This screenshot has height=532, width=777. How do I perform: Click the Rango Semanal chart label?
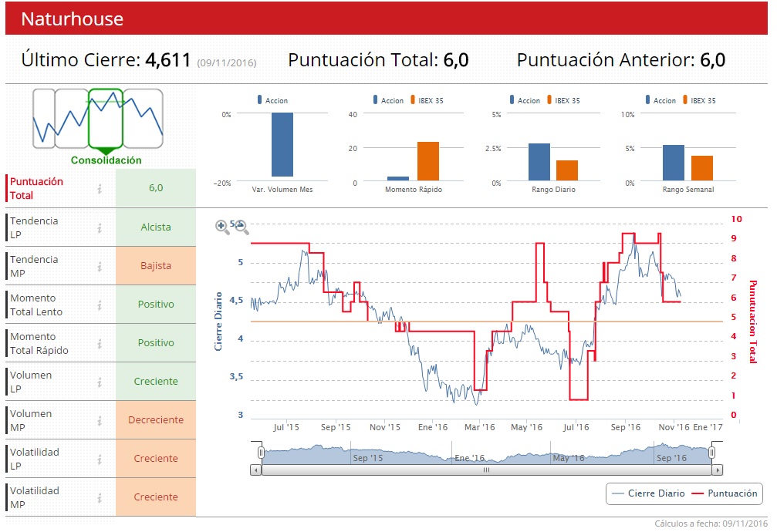click(x=688, y=189)
